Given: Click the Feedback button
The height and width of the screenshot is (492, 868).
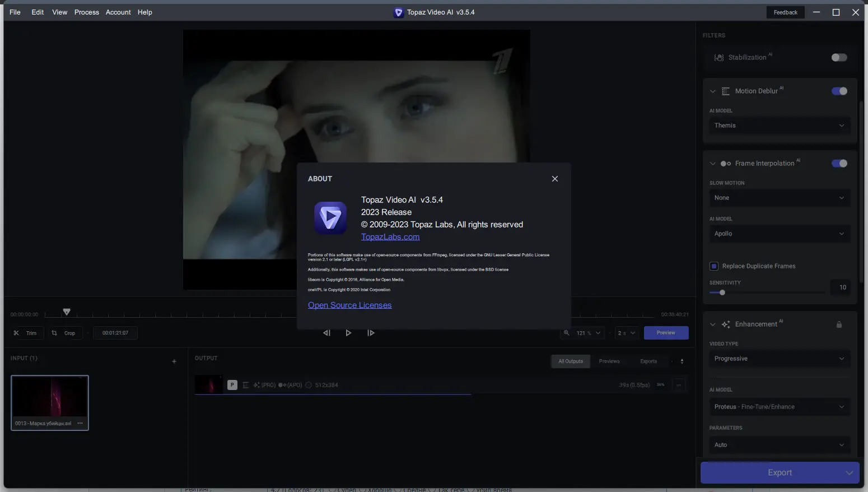Looking at the screenshot, I should click(786, 12).
